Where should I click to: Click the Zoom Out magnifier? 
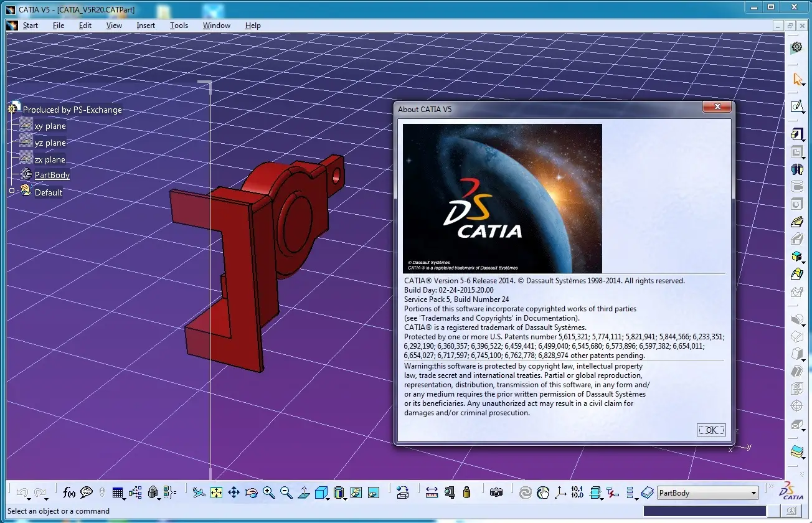click(x=286, y=492)
